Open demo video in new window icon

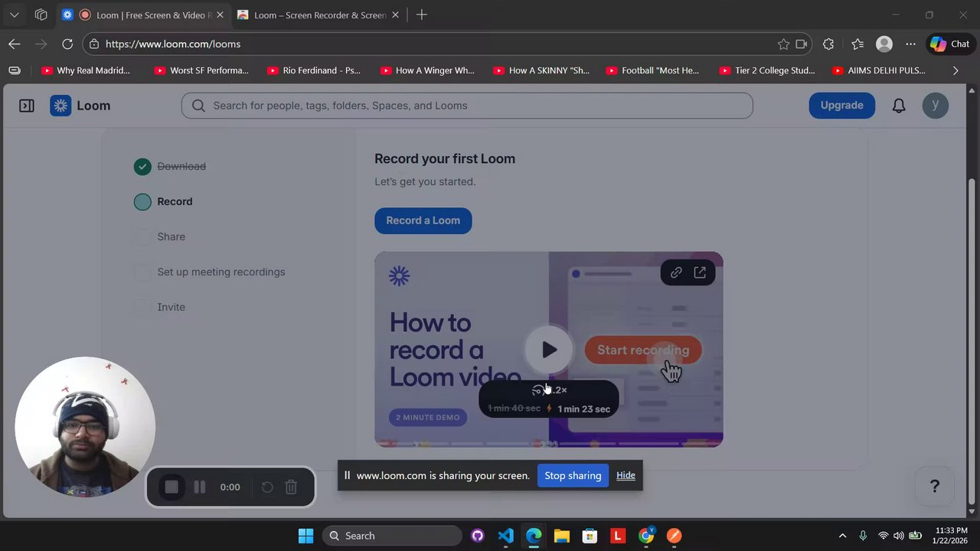pyautogui.click(x=700, y=272)
